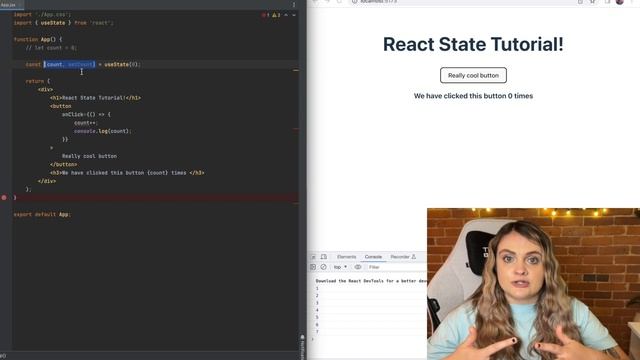Click the closing </button> tag in code
The height and width of the screenshot is (360, 640).
pos(63,164)
